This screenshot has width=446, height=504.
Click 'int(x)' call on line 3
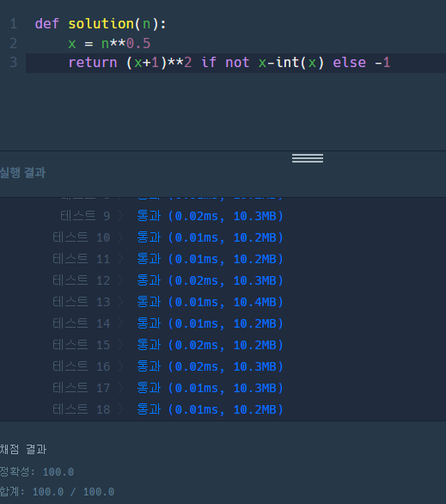(x=300, y=63)
